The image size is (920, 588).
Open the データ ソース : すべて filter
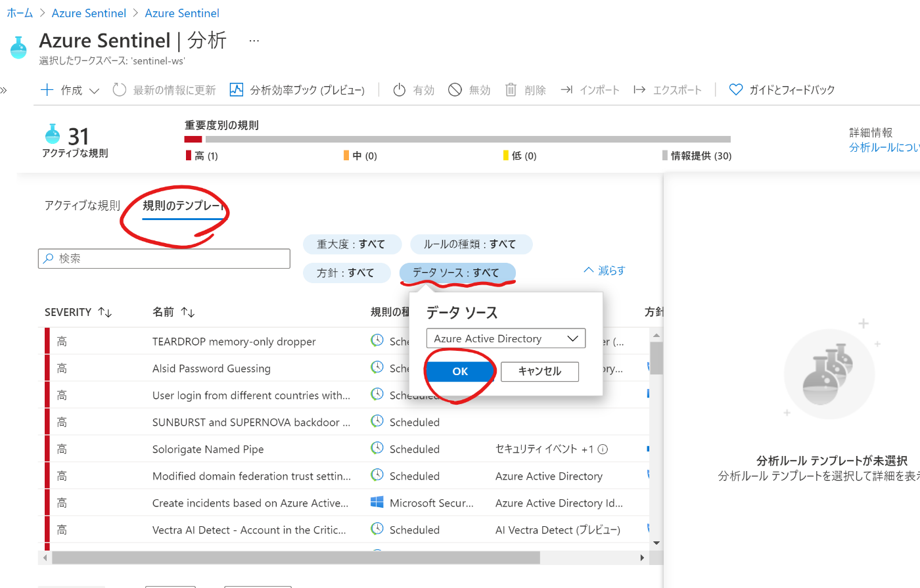point(457,273)
